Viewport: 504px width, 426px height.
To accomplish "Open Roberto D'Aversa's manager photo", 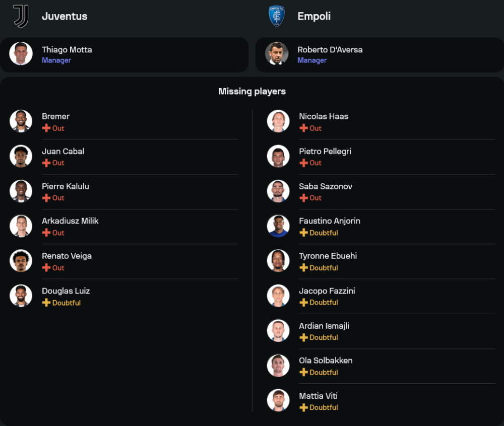I will pyautogui.click(x=277, y=53).
